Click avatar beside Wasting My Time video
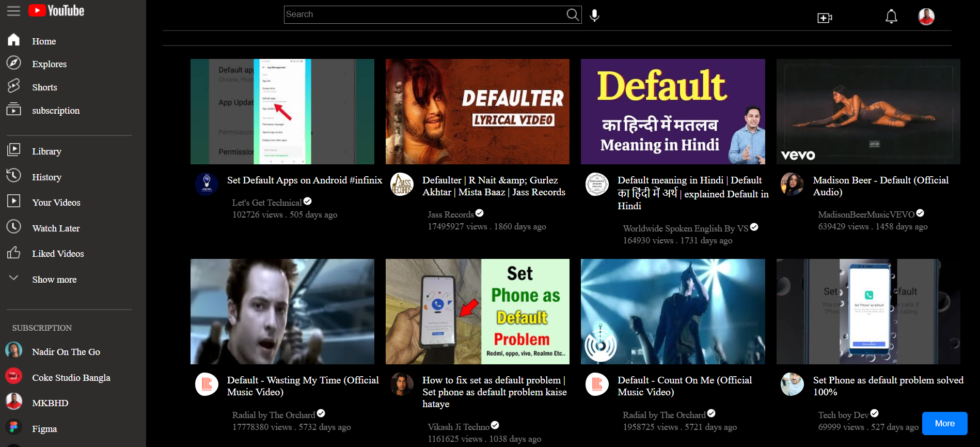 pos(207,384)
